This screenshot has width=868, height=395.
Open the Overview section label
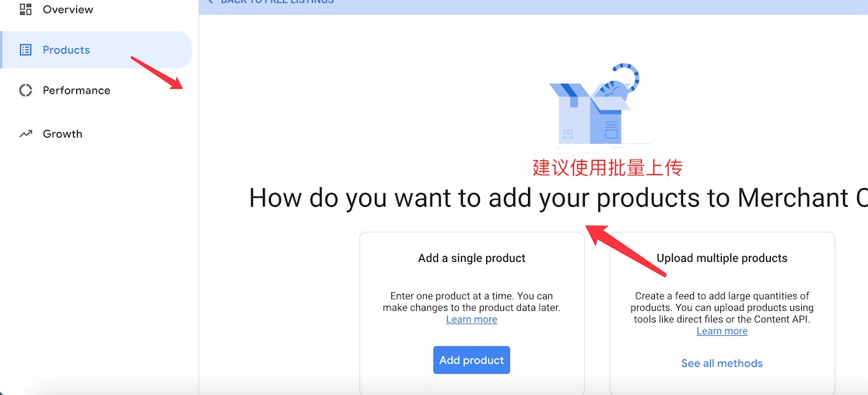pos(68,9)
